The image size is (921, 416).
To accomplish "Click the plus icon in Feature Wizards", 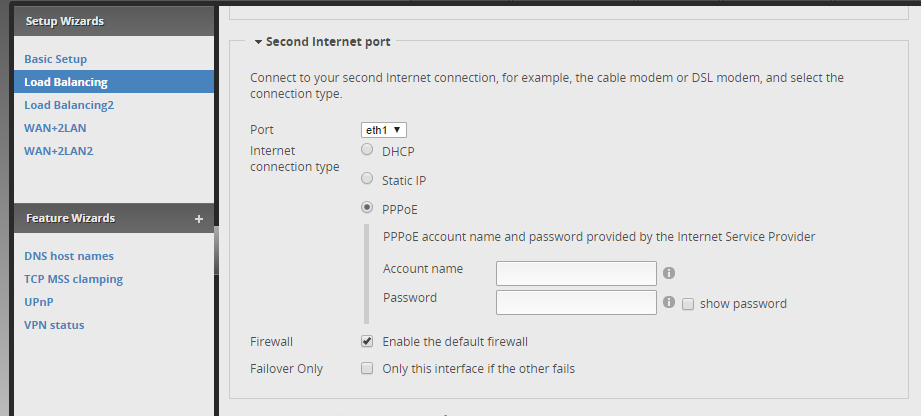I will [199, 218].
